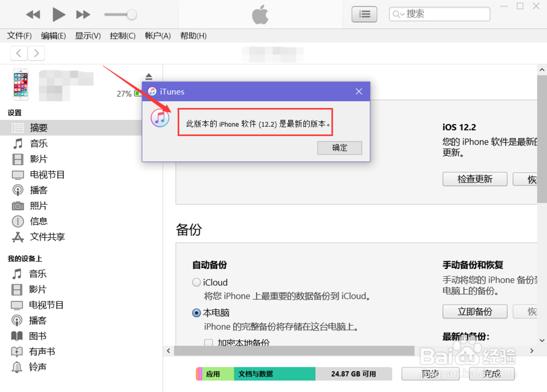Click 确定 in the iTunes dialog
This screenshot has height=392, width=547.
(340, 148)
